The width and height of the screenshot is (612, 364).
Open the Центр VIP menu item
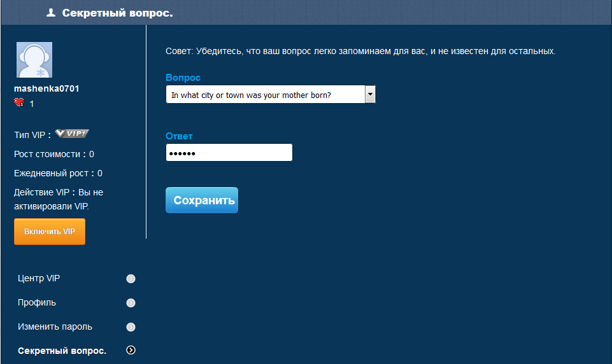[x=39, y=279]
